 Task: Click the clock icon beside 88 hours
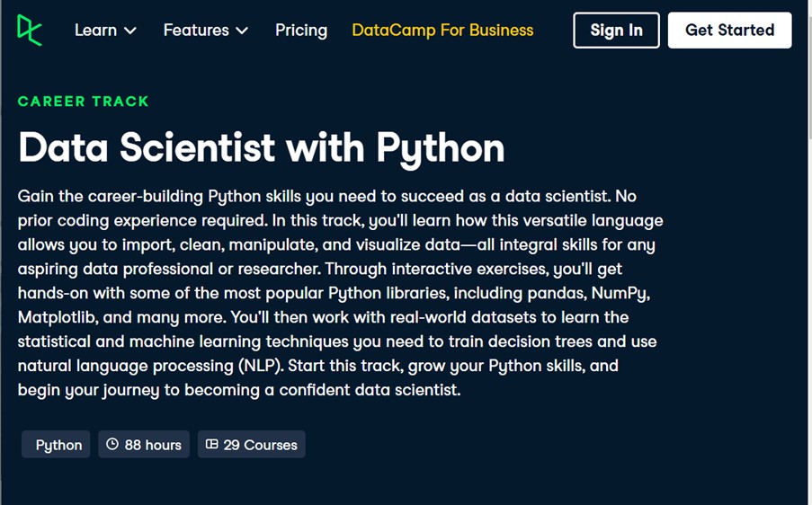(112, 444)
